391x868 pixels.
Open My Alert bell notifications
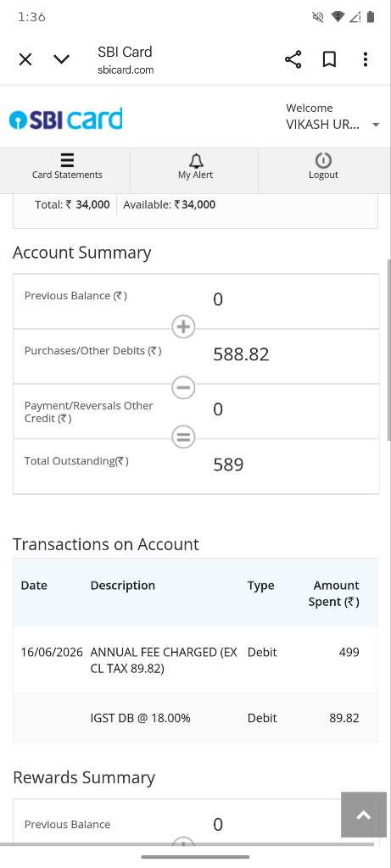(195, 167)
